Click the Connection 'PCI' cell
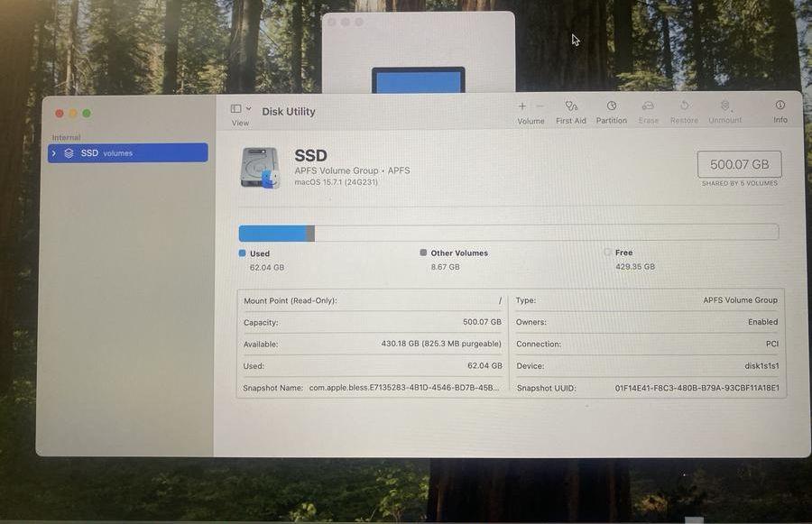812x524 pixels. [x=772, y=344]
